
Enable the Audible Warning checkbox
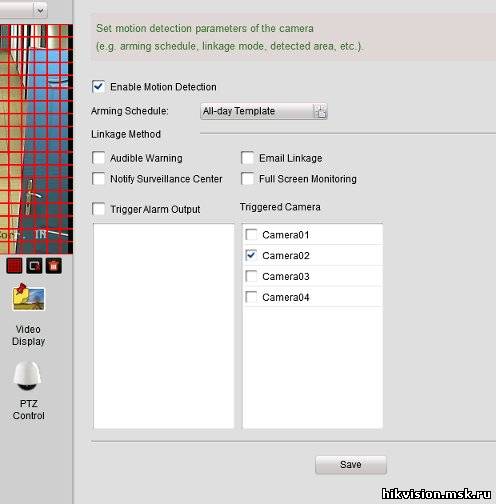tap(99, 158)
